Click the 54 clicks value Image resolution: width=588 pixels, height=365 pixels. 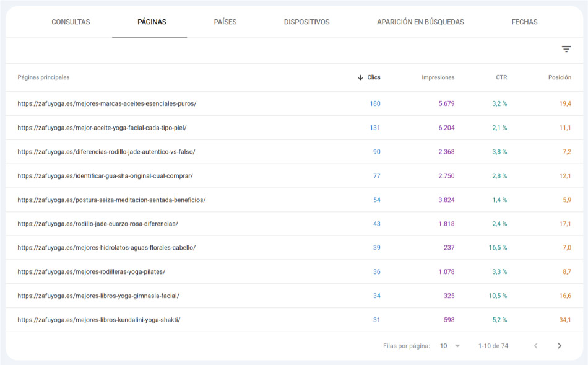click(x=376, y=200)
